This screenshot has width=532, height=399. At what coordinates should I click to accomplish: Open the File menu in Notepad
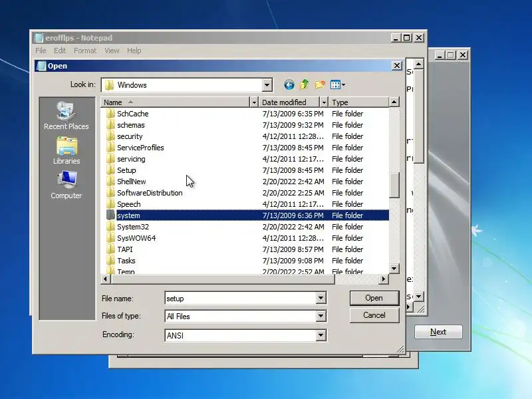coord(41,51)
